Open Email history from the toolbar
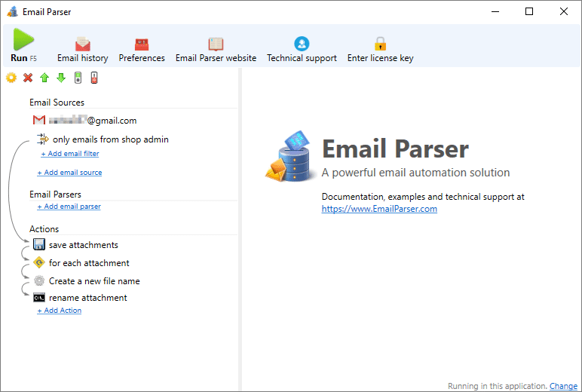Viewport: 582px width, 392px height. click(x=82, y=49)
